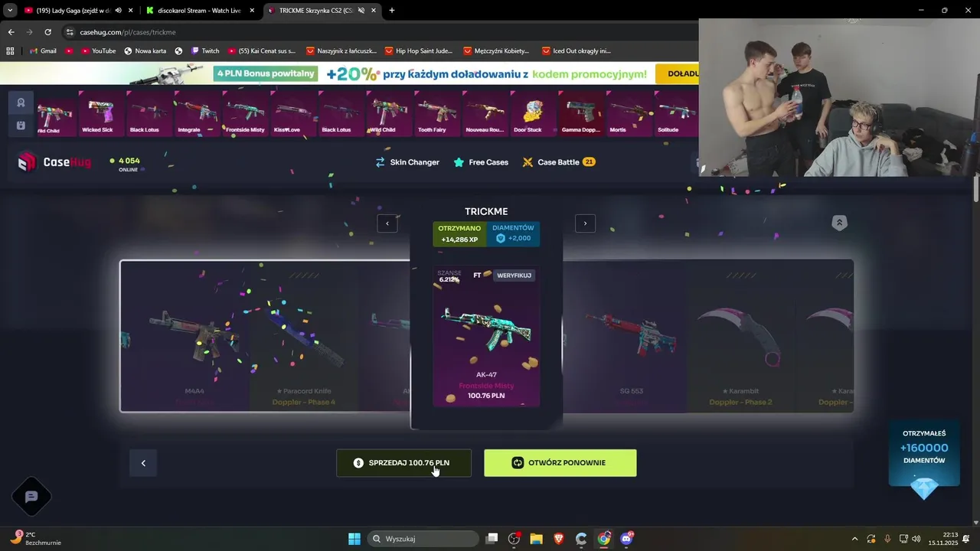The image size is (980, 551).
Task: Open Task View in taskbar
Action: click(x=492, y=539)
